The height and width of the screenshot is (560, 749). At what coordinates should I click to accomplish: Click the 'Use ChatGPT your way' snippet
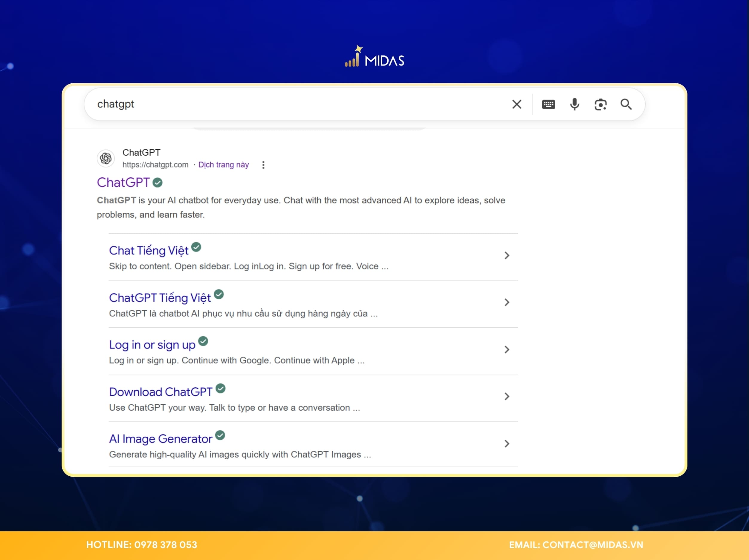[234, 408]
